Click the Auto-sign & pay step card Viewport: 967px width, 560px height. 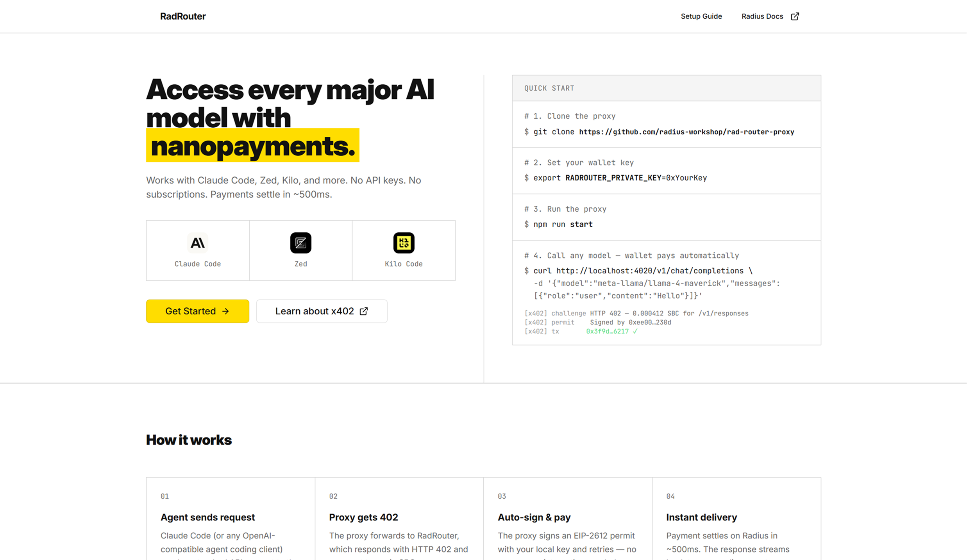pos(567,517)
